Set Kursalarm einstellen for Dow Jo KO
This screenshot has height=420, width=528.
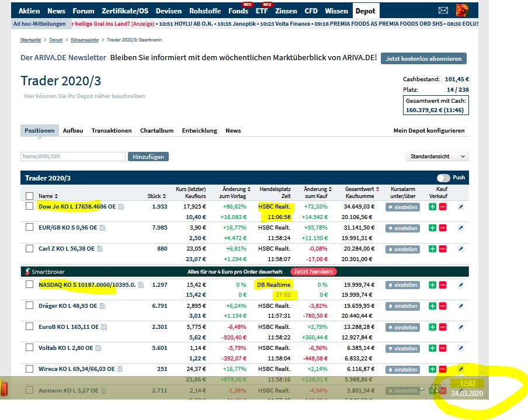(402, 207)
